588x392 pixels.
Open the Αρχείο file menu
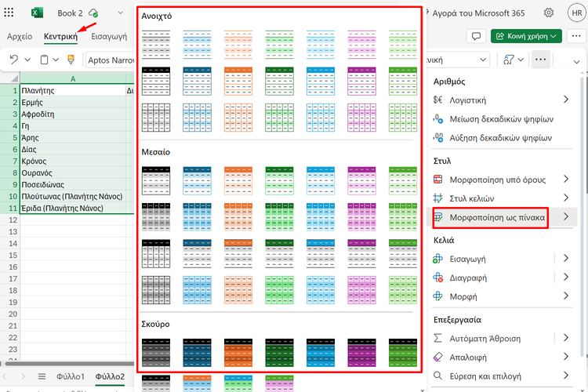[x=20, y=36]
